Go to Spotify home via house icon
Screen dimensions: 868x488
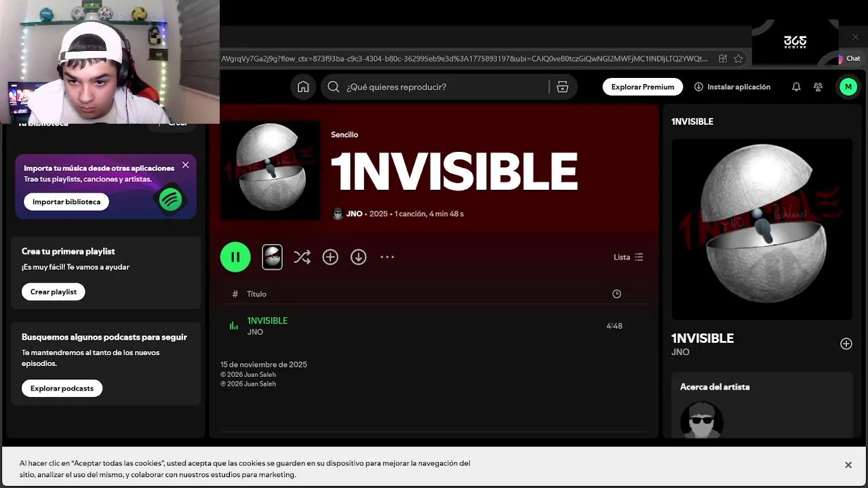[303, 87]
